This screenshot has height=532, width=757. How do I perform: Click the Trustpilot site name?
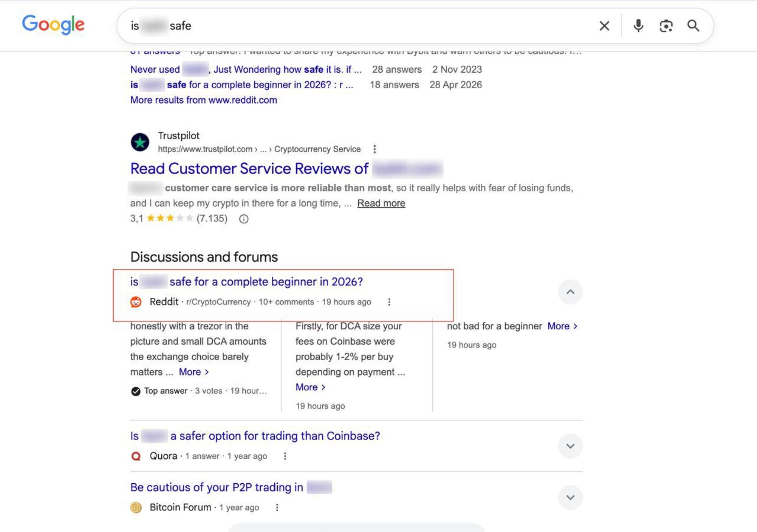pyautogui.click(x=179, y=136)
